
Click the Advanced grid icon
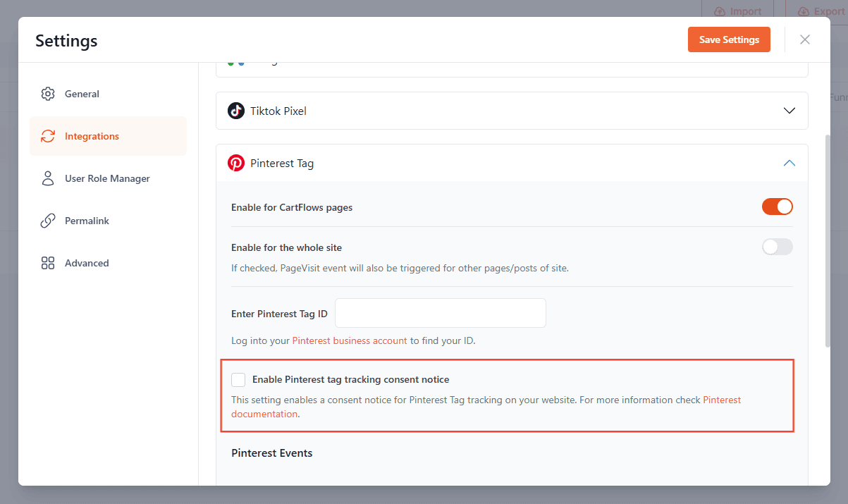click(x=48, y=263)
